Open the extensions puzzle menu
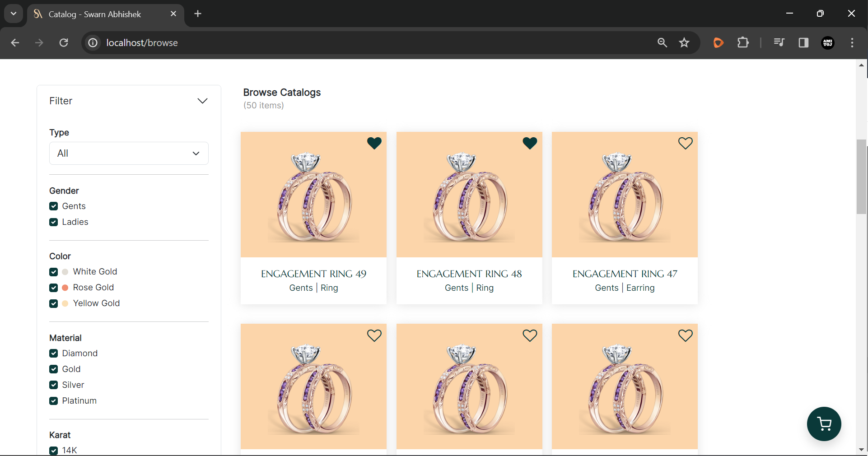This screenshot has width=868, height=456. pos(743,43)
